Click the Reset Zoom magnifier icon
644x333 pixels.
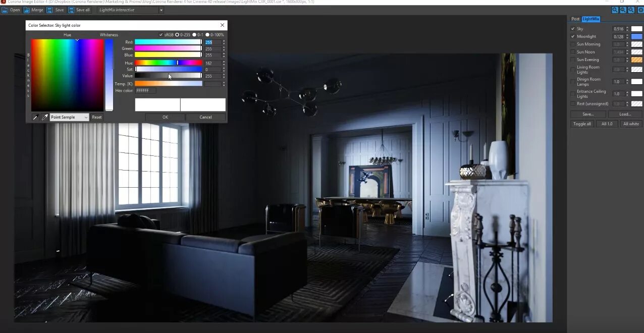[631, 10]
